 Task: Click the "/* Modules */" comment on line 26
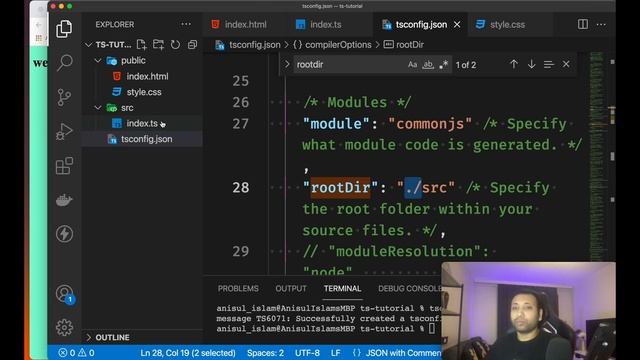click(357, 102)
